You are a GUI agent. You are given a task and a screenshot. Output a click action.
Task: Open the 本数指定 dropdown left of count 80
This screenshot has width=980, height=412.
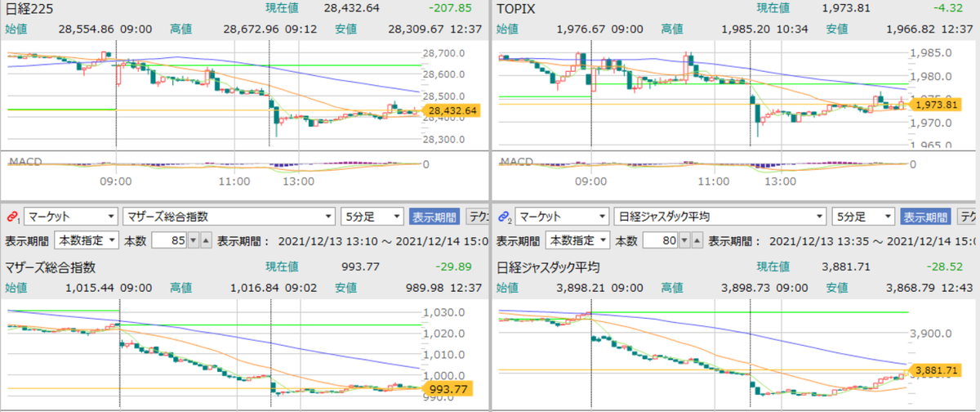pyautogui.click(x=577, y=241)
